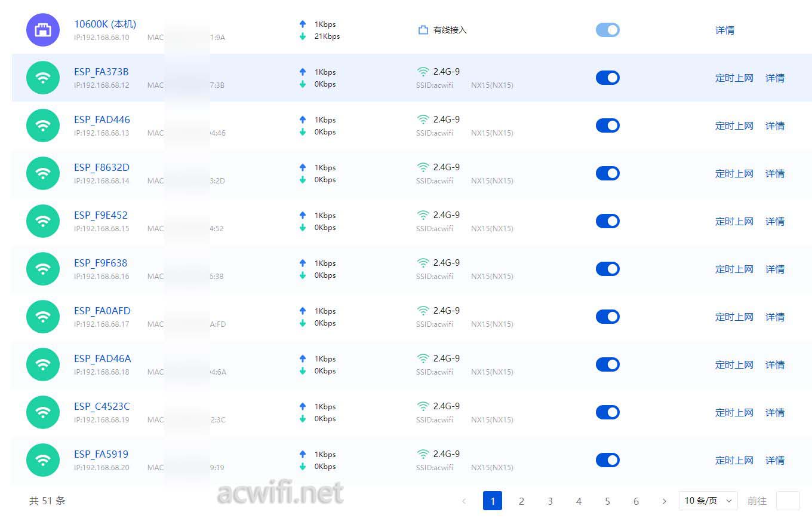
Task: Click the 2.4G-9 signal icon for ESP_F8632D
Action: (x=423, y=167)
